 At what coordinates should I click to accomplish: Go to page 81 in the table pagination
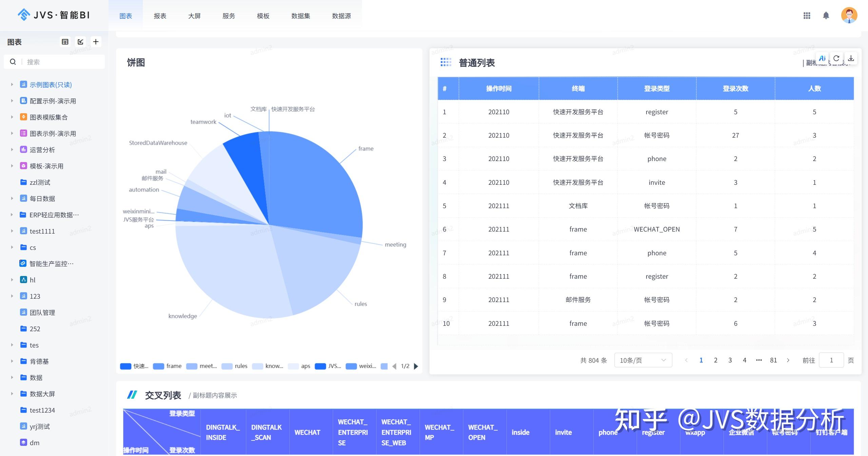(773, 360)
